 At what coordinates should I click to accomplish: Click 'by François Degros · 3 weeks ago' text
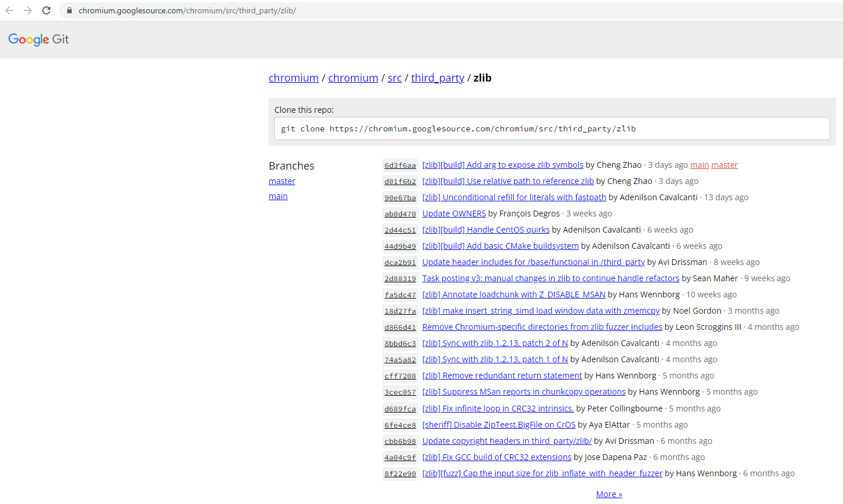pos(550,214)
